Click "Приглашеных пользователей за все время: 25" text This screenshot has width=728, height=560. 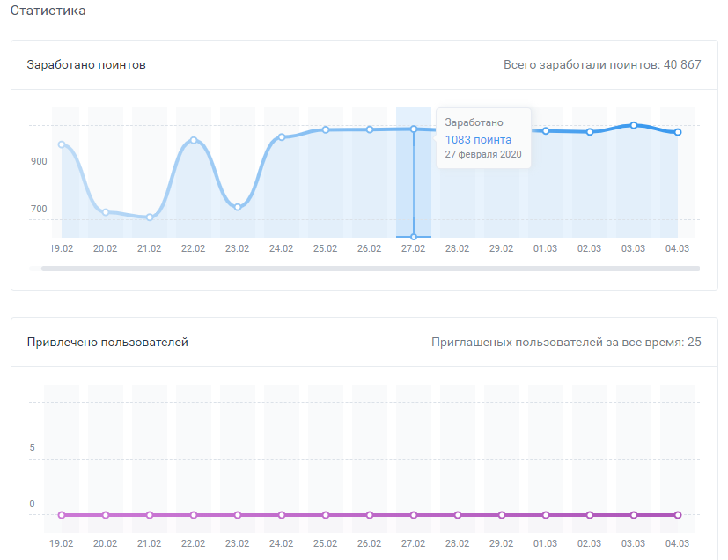[566, 343]
